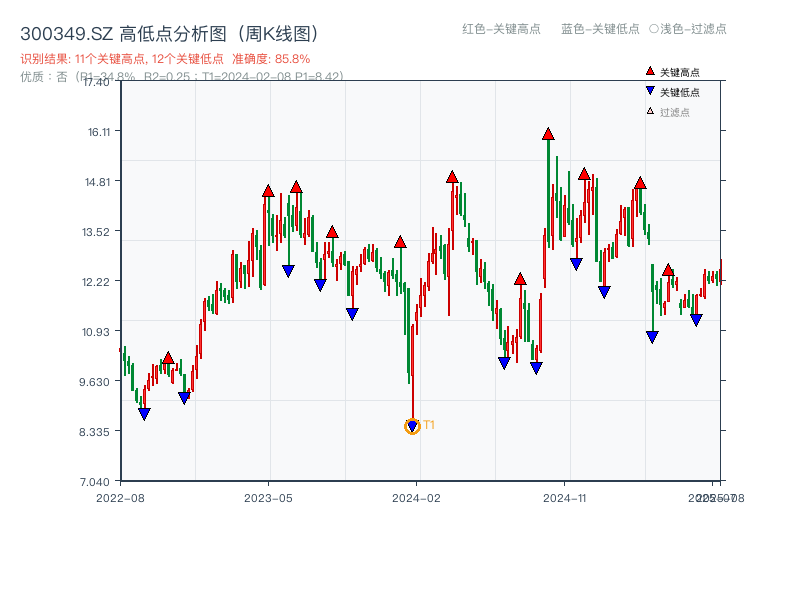Image resolution: width=800 pixels, height=600 pixels.
Task: Click the orange T1 label
Action: click(429, 425)
